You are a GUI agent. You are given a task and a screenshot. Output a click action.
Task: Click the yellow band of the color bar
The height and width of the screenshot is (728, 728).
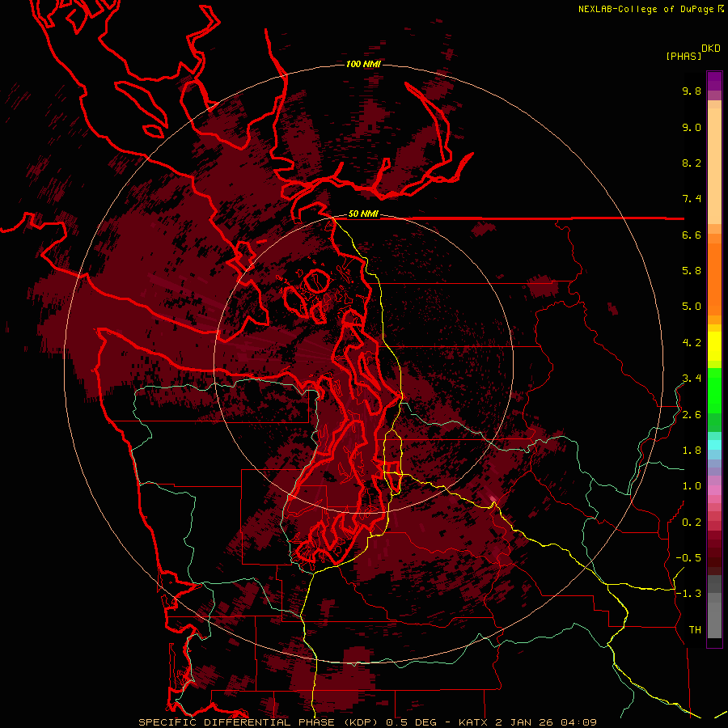coord(714,346)
